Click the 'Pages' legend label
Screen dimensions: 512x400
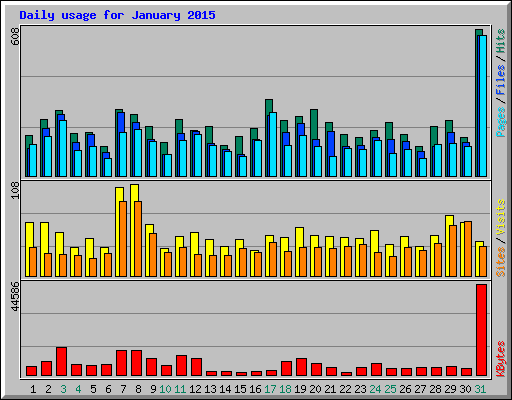pos(501,122)
